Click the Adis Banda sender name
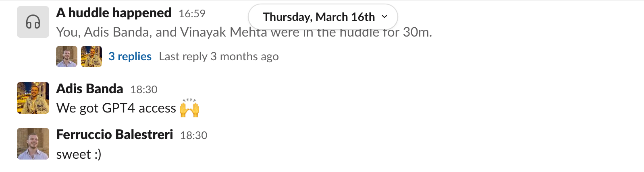 click(90, 88)
